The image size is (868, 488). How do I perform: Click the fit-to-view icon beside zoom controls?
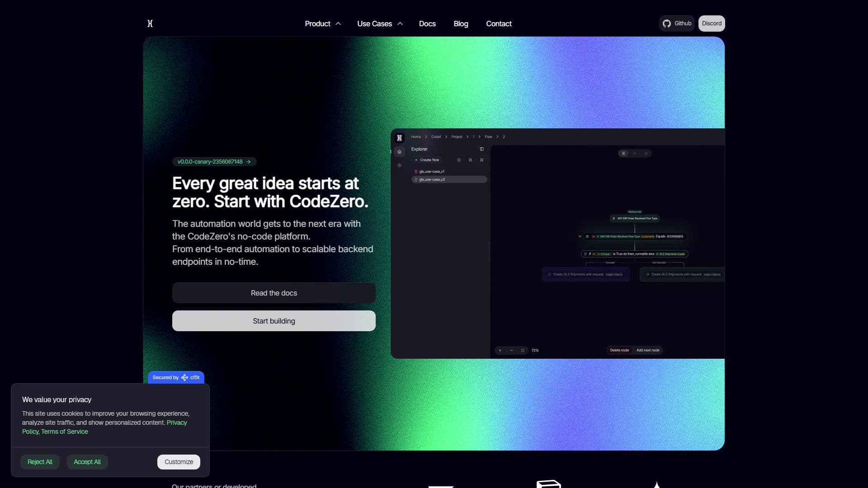(523, 351)
